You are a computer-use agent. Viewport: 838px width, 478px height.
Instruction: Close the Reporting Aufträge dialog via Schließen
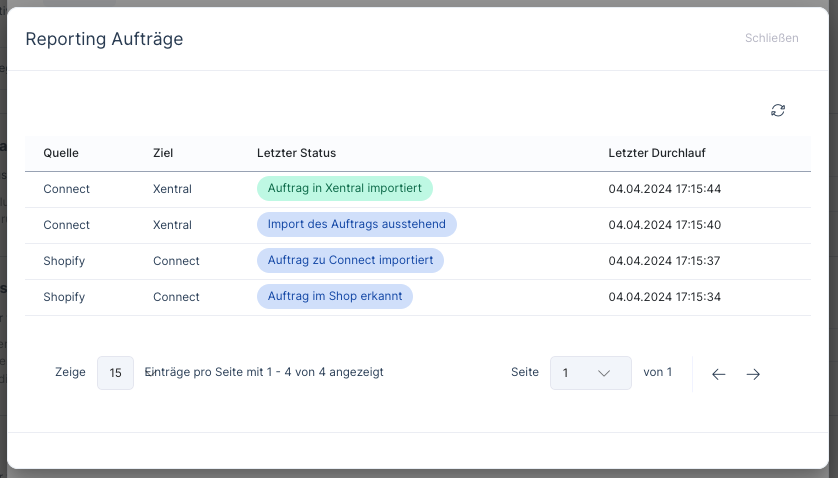(x=771, y=39)
